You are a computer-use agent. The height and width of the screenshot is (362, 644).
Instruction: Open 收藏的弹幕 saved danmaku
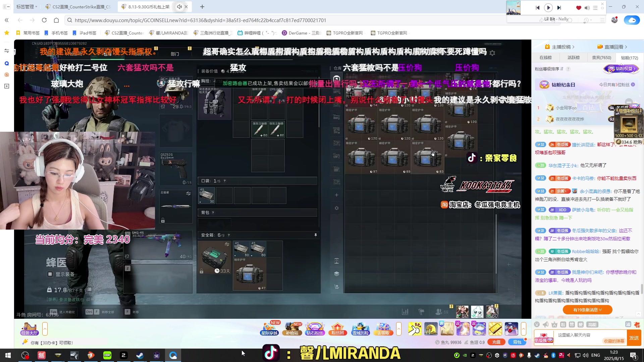(x=614, y=341)
